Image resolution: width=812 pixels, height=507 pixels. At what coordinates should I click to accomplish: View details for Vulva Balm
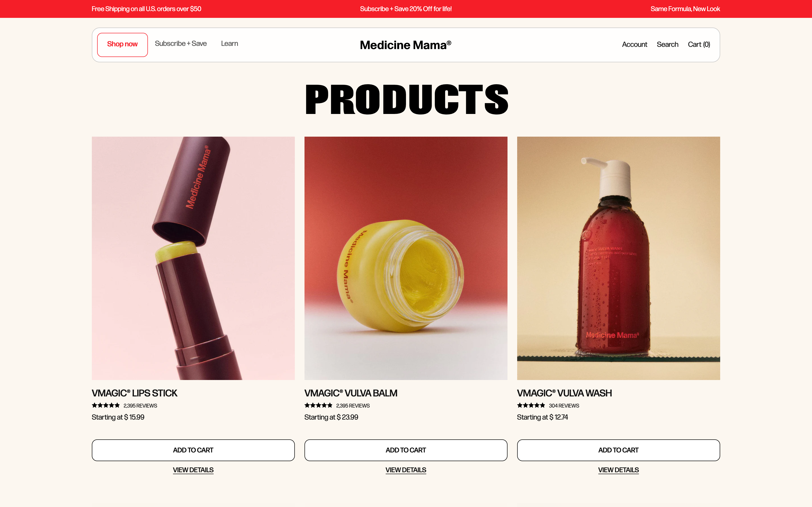tap(406, 470)
